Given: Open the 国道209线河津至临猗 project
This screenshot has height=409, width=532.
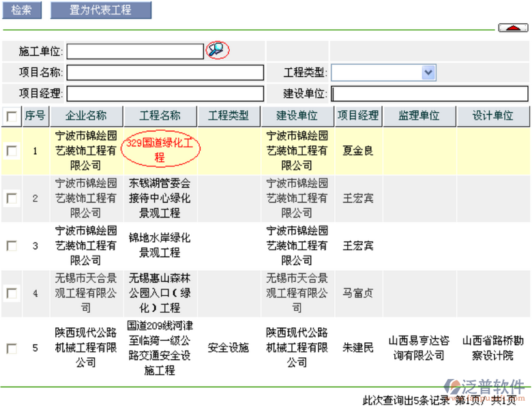Looking at the screenshot, I should coord(160,348).
